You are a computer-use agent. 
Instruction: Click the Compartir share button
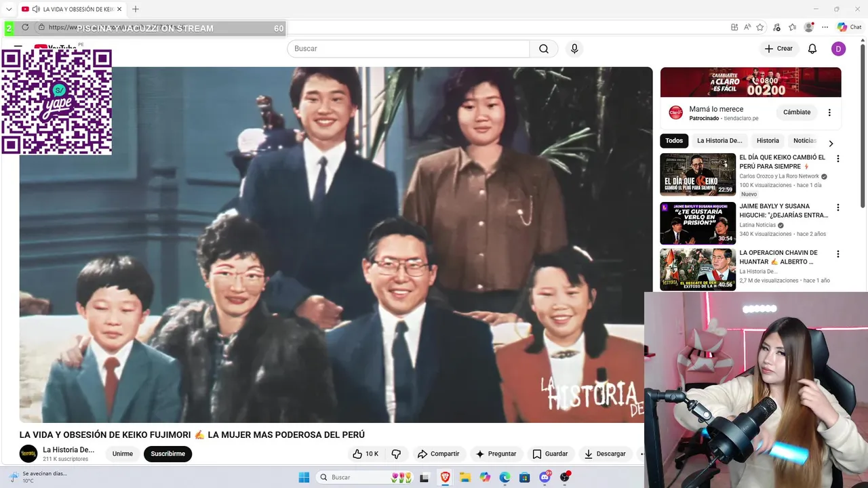click(x=438, y=454)
